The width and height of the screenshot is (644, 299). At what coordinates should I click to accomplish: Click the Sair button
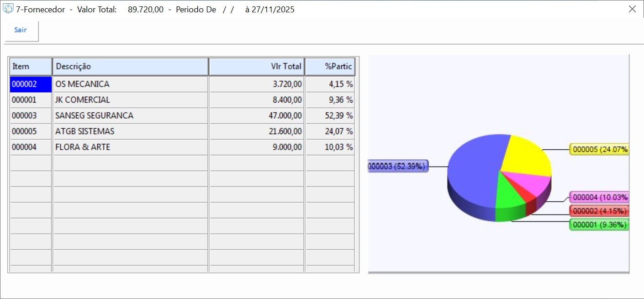21,30
